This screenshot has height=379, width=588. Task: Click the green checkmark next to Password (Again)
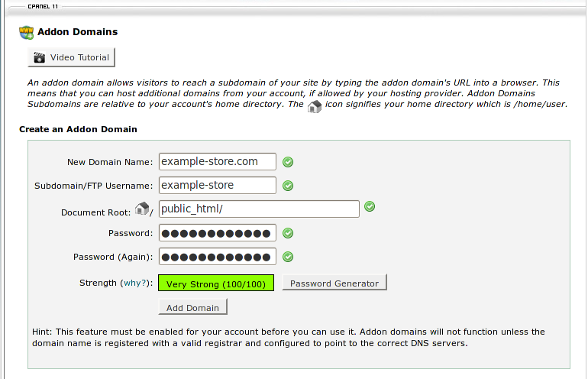288,257
